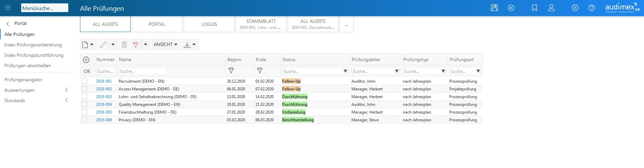This screenshot has width=644, height=168.
Task: Click the OK filter button
Action: (x=87, y=71)
